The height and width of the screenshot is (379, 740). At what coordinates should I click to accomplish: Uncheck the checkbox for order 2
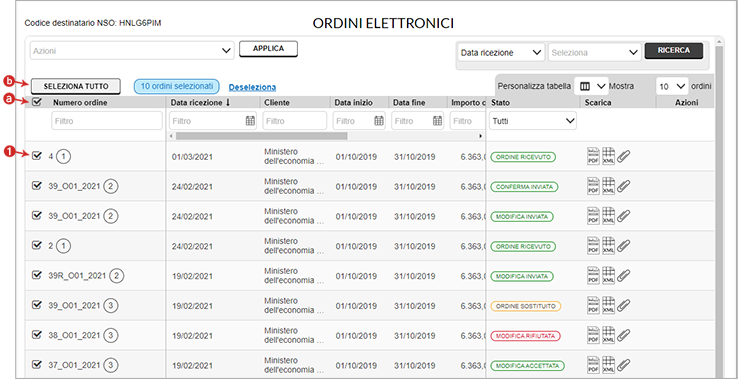click(x=37, y=245)
